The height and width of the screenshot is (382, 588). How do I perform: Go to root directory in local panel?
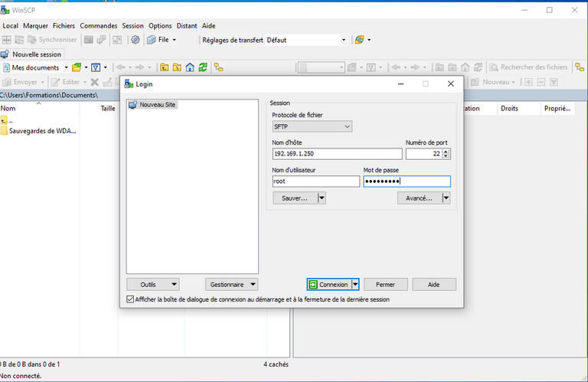point(177,67)
